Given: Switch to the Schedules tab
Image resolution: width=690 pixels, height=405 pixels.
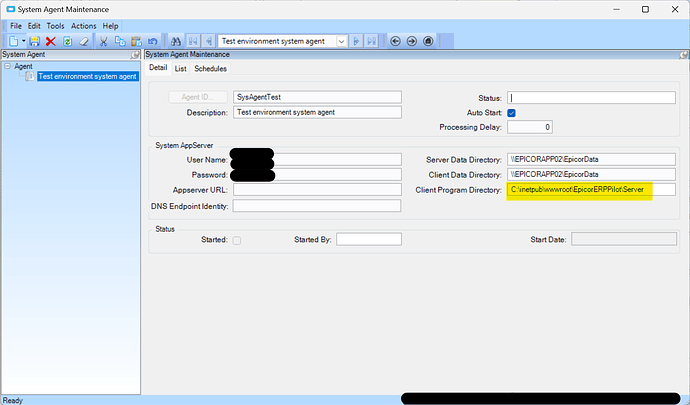Looking at the screenshot, I should click(x=210, y=69).
